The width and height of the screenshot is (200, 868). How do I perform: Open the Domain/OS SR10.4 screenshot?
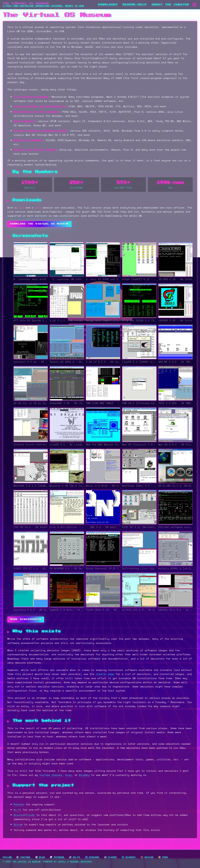click(67, 342)
